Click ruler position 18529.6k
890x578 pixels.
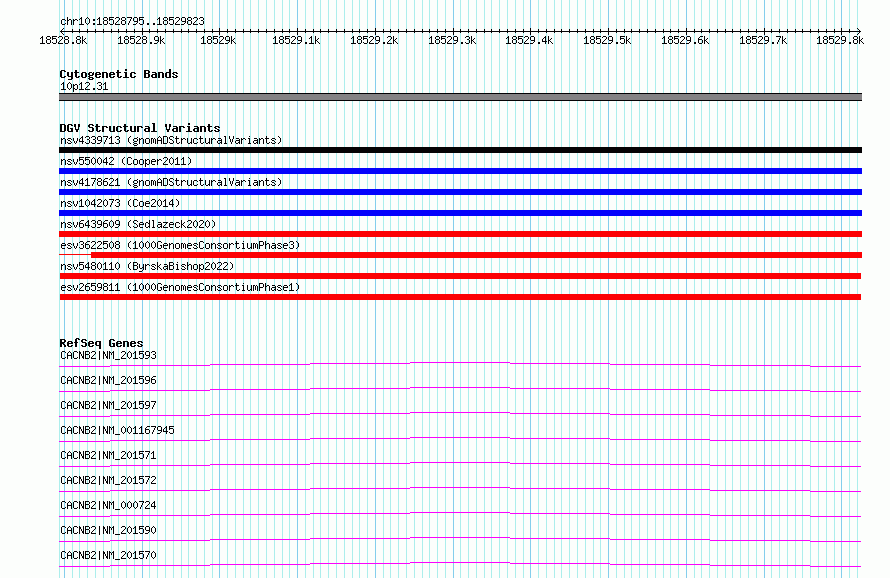click(x=685, y=40)
